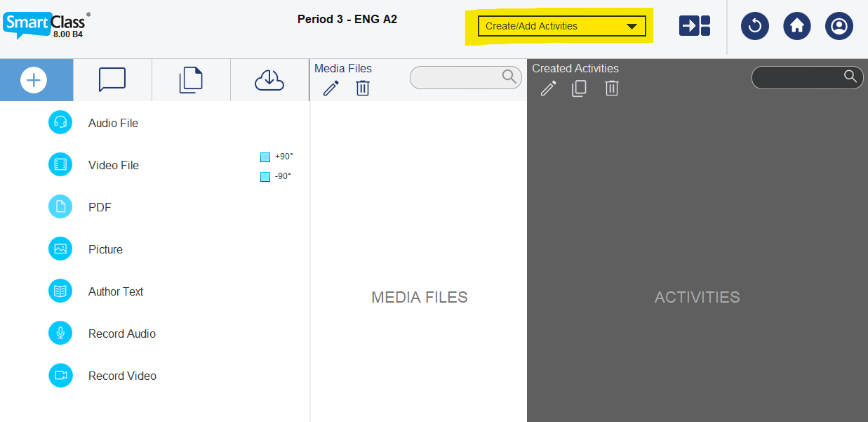The image size is (868, 422).
Task: Click the PDF document icon
Action: [x=60, y=206]
